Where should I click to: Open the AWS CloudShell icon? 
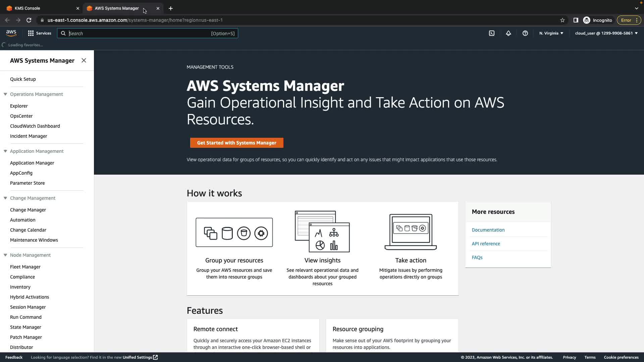[x=492, y=33]
